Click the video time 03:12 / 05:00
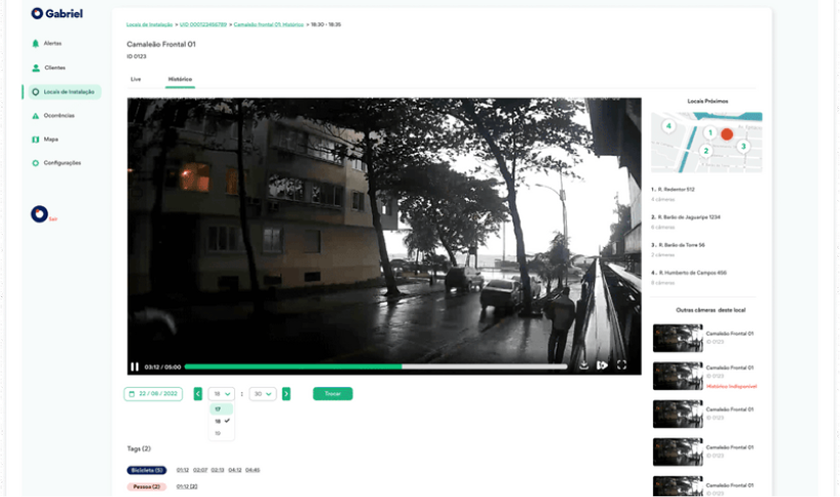Image resolution: width=840 pixels, height=497 pixels. tap(163, 367)
